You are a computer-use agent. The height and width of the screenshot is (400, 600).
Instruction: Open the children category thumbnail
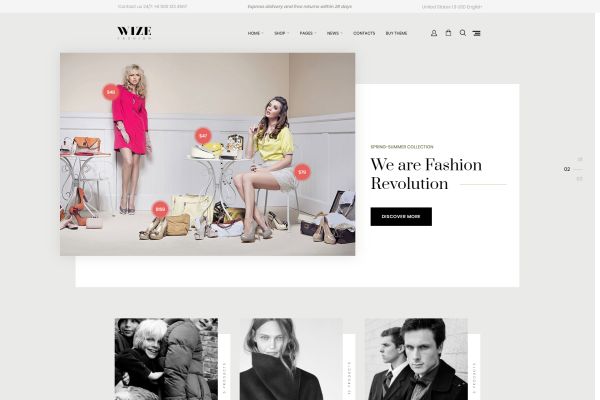(x=166, y=359)
